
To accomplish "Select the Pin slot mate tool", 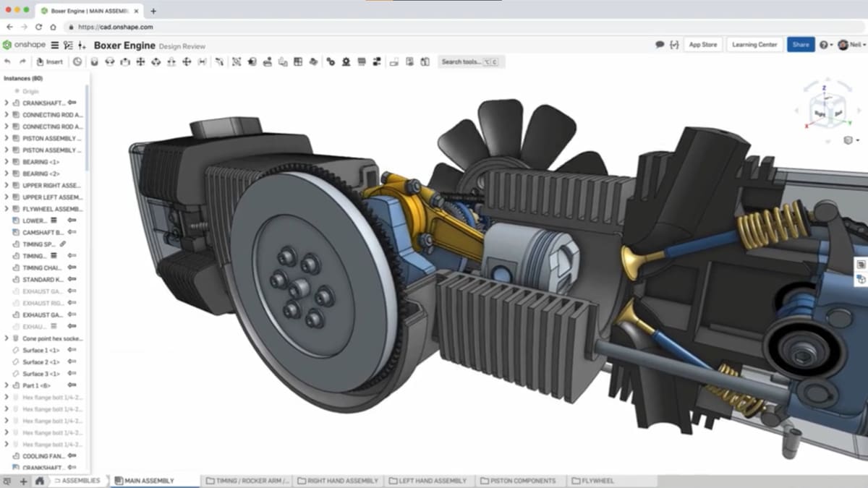I will point(171,62).
